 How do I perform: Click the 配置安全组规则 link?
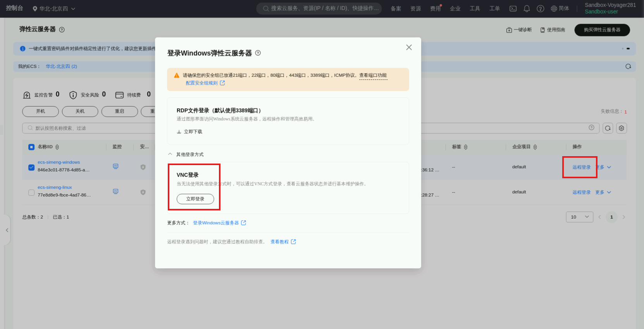(x=202, y=83)
